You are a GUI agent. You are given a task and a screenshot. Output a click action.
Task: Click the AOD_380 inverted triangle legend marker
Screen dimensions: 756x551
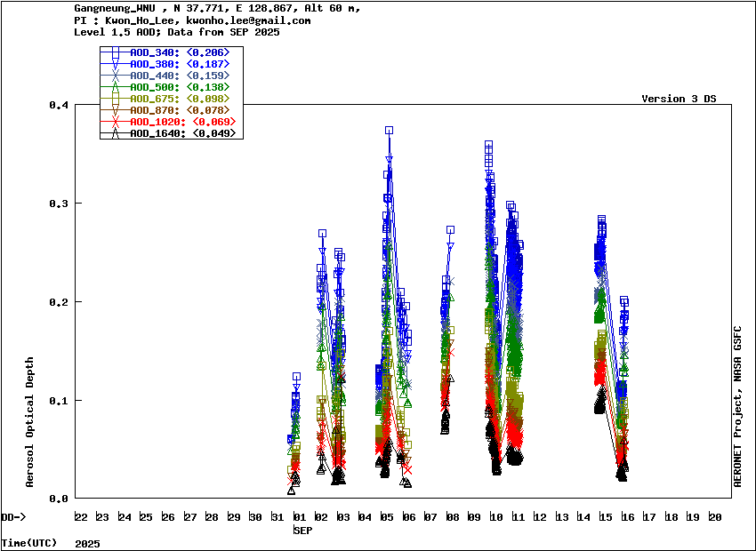(116, 65)
